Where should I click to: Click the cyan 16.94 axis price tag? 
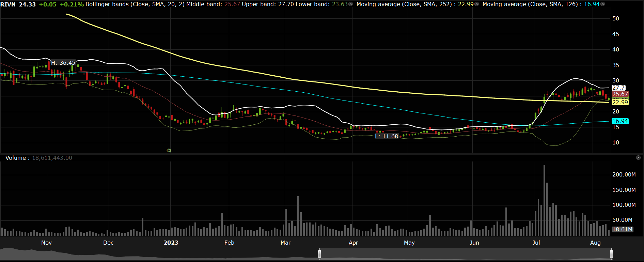pos(620,121)
